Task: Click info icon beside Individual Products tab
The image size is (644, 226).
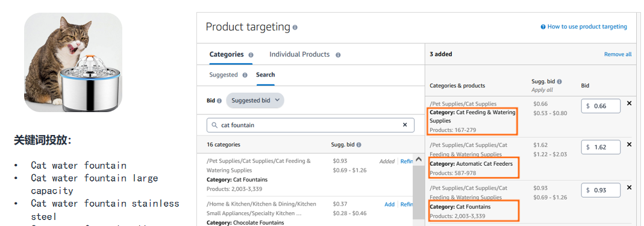Action: (x=338, y=55)
